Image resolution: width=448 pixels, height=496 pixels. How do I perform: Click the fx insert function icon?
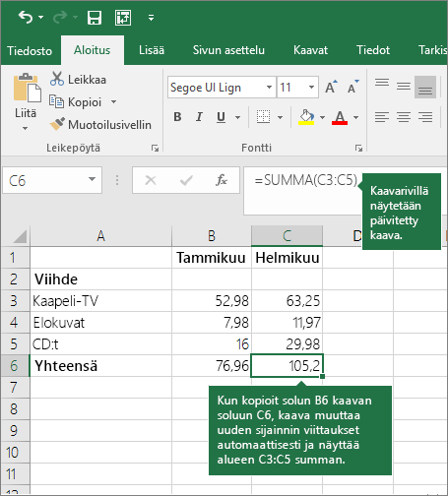click(x=222, y=180)
